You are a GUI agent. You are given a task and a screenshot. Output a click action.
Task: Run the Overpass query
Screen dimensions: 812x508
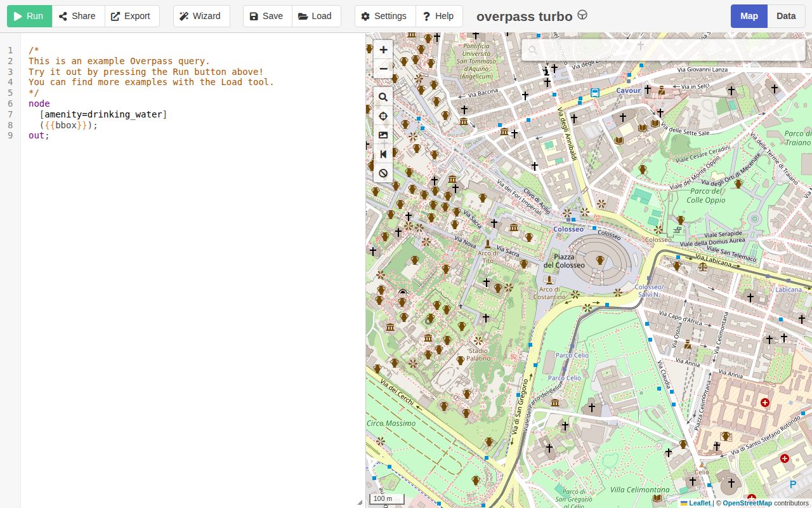pos(29,16)
